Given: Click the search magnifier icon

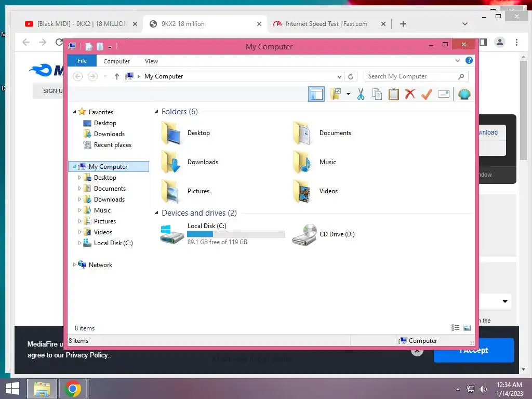Looking at the screenshot, I should tap(461, 76).
